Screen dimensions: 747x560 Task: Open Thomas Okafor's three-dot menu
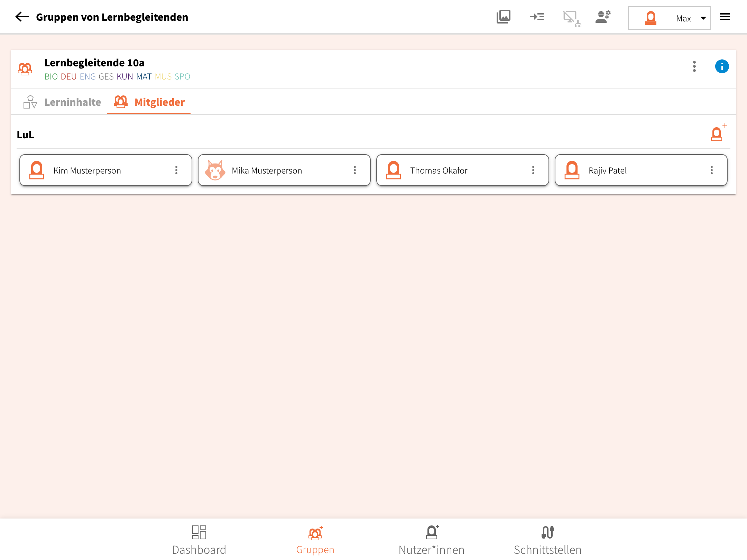533,170
